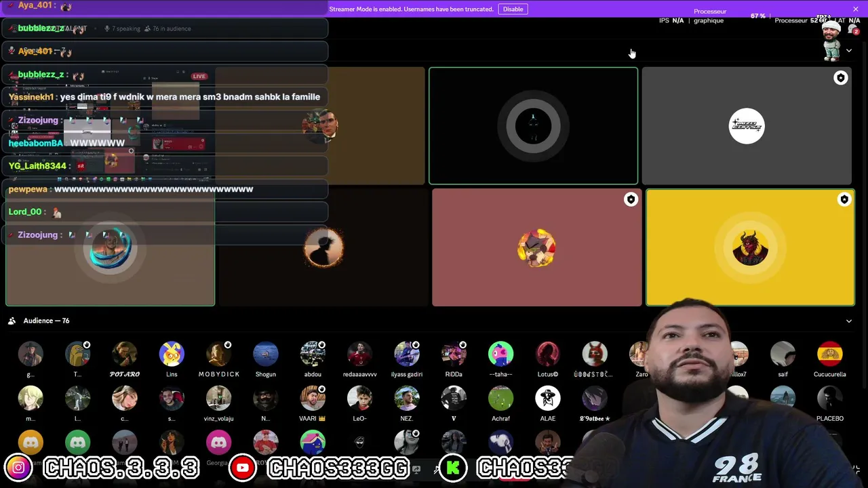
Task: Open the audience member labeled T...
Action: pyautogui.click(x=77, y=354)
